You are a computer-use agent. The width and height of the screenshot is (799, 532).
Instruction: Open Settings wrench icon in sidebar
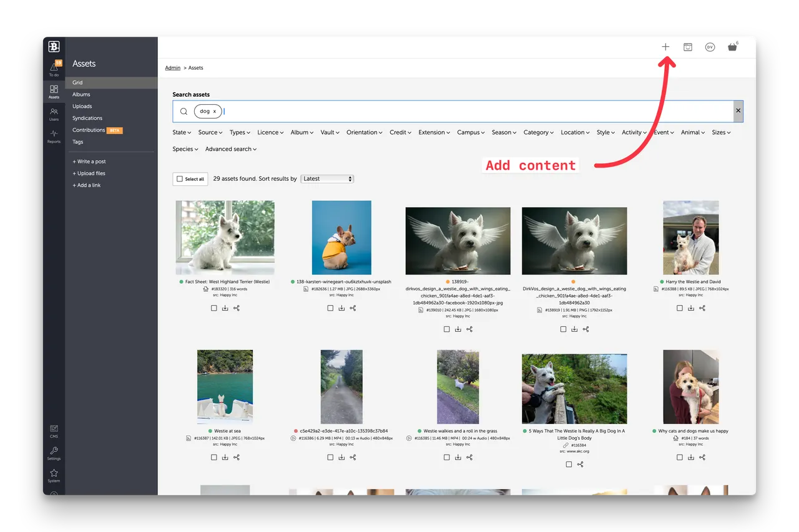pyautogui.click(x=54, y=453)
